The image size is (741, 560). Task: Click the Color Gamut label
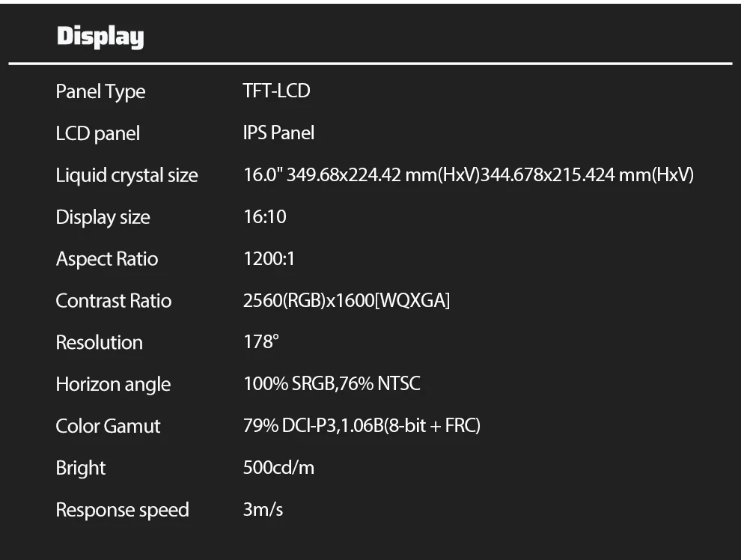click(x=108, y=427)
